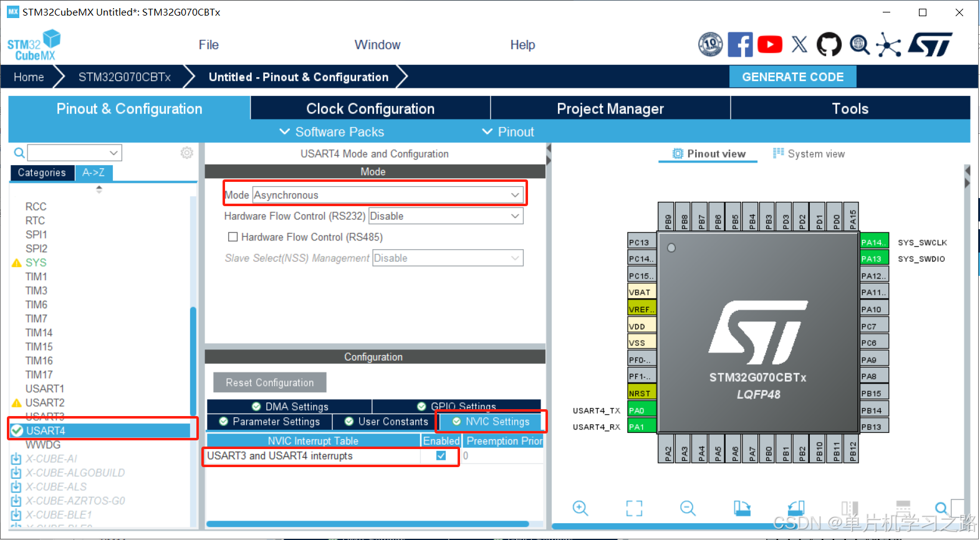
Task: Enable Hardware Flow Control (RS485) checkbox
Action: (233, 237)
